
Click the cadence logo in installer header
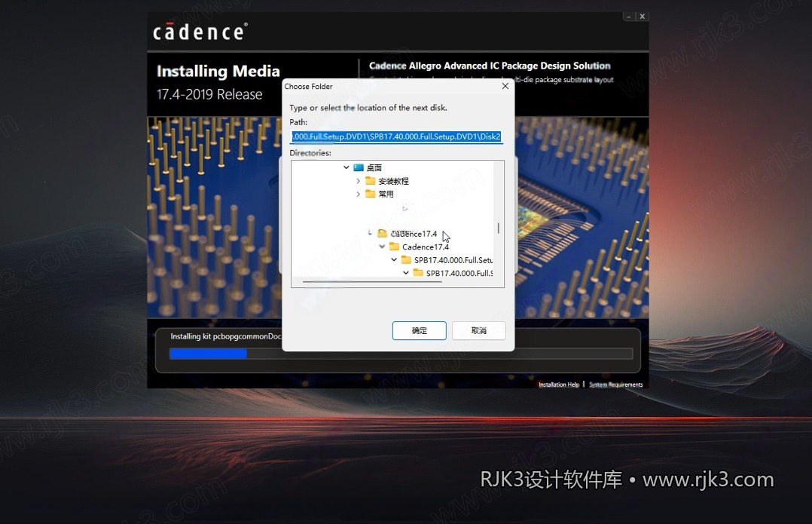(200, 32)
